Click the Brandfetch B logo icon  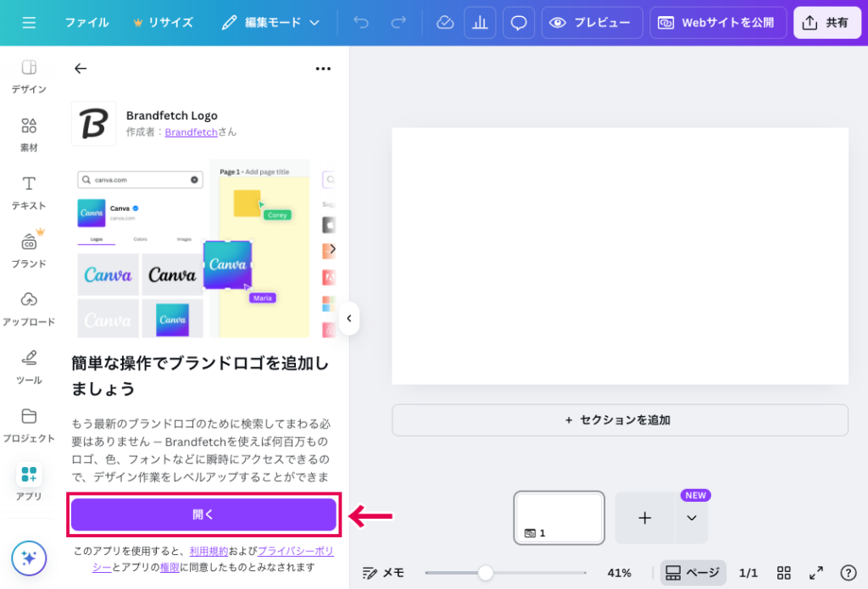click(93, 123)
